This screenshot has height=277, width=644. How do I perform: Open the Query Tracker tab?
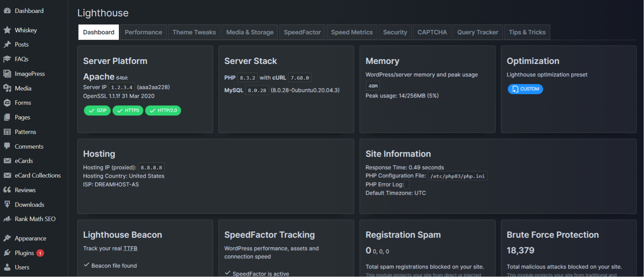[x=477, y=32]
